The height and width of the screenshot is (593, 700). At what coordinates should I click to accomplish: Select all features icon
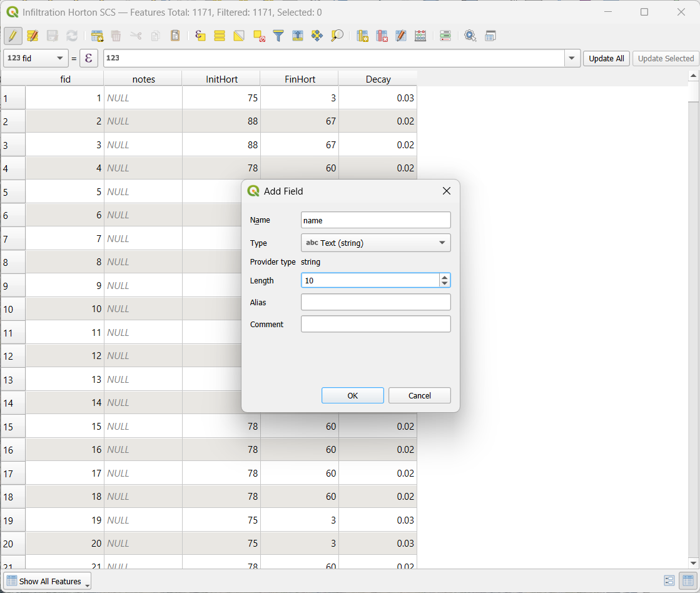point(220,36)
